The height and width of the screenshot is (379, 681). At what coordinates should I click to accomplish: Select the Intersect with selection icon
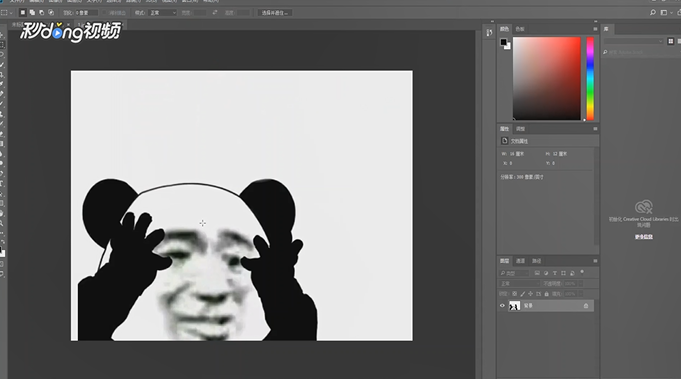(51, 13)
